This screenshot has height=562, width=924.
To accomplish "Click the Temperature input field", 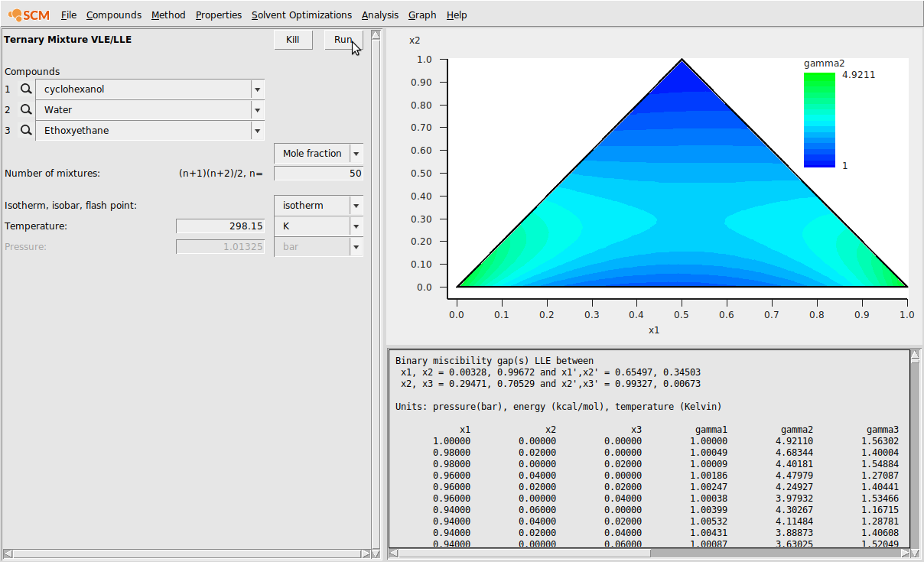I will 220,226.
